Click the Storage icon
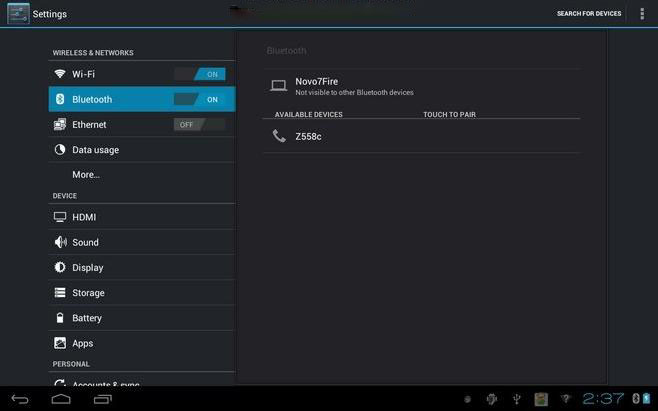This screenshot has height=411, width=658. click(x=60, y=293)
